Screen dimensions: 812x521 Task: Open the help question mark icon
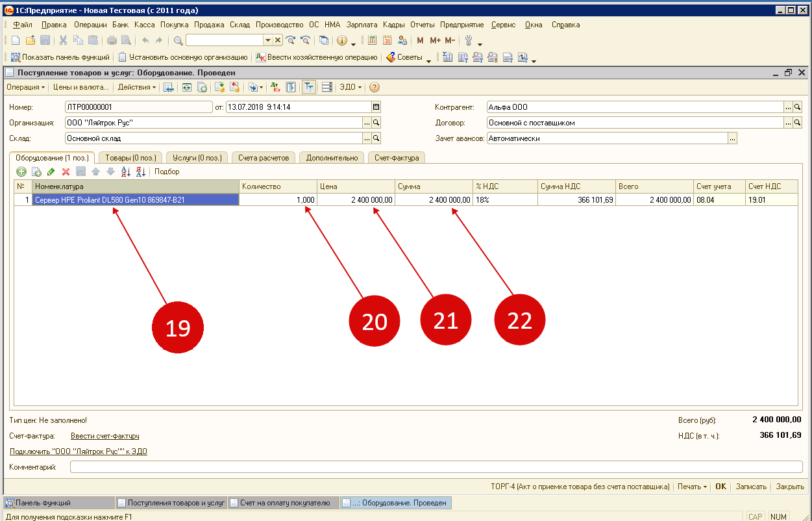(375, 87)
